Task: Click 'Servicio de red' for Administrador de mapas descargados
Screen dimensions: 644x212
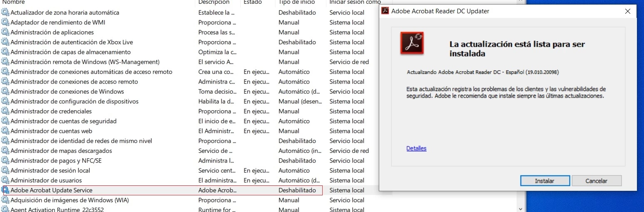Action: tap(349, 151)
